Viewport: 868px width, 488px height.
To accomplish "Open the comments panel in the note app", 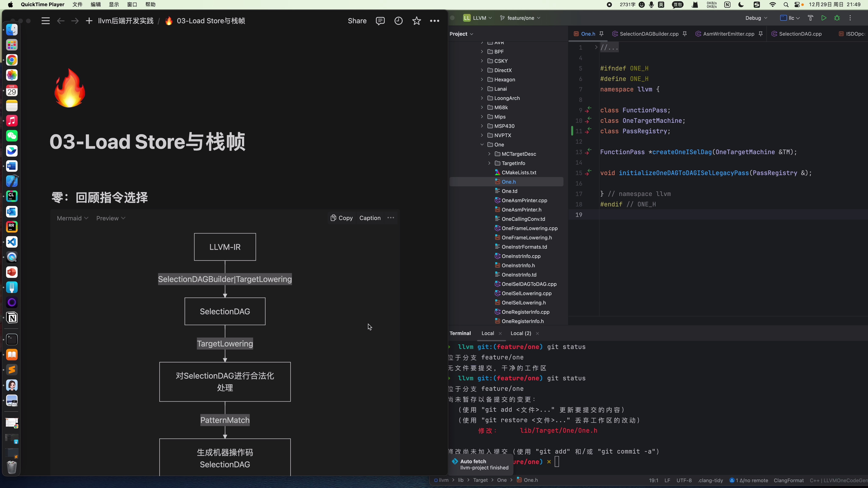I will pos(380,21).
